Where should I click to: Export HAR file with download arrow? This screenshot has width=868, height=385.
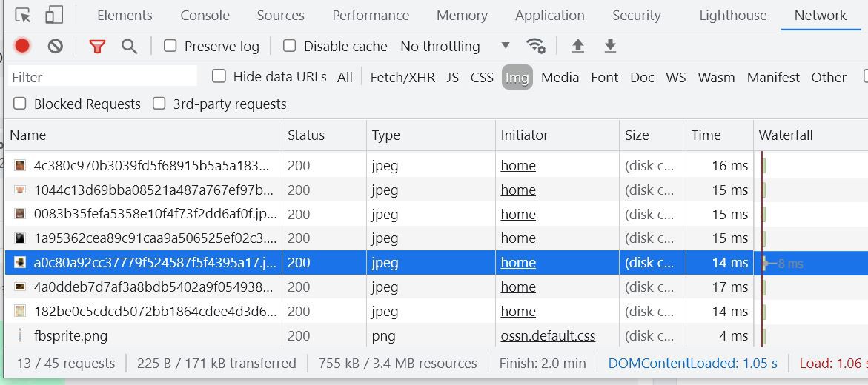point(610,46)
